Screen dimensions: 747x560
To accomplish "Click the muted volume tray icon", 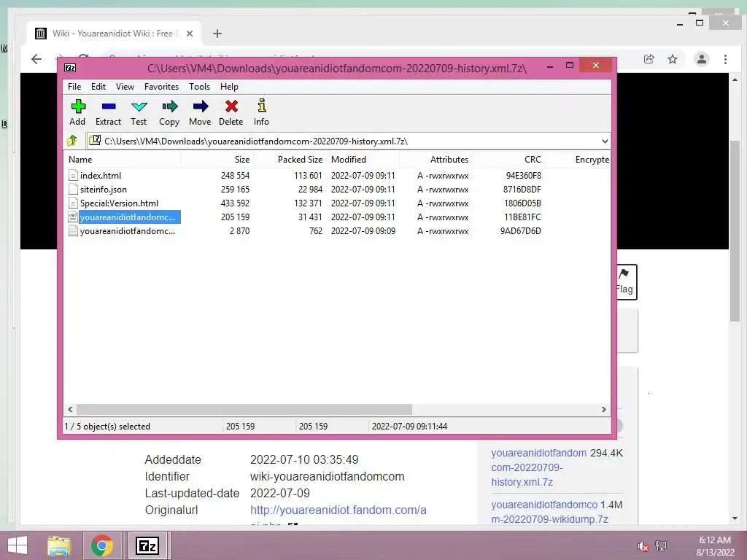I will [643, 546].
